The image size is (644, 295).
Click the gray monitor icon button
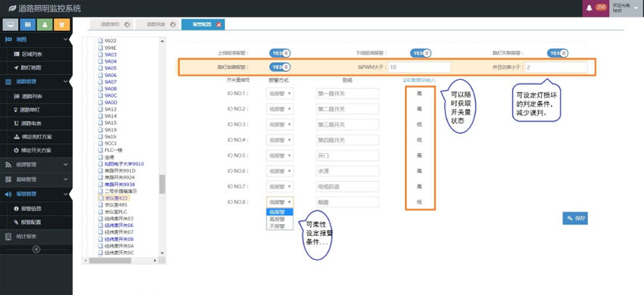coord(11,25)
